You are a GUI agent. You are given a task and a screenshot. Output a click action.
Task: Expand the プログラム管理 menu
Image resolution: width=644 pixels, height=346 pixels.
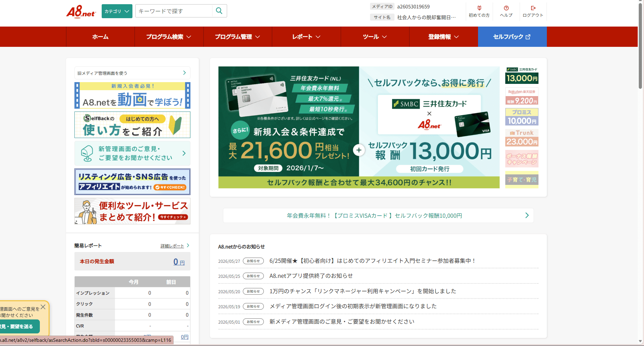238,37
